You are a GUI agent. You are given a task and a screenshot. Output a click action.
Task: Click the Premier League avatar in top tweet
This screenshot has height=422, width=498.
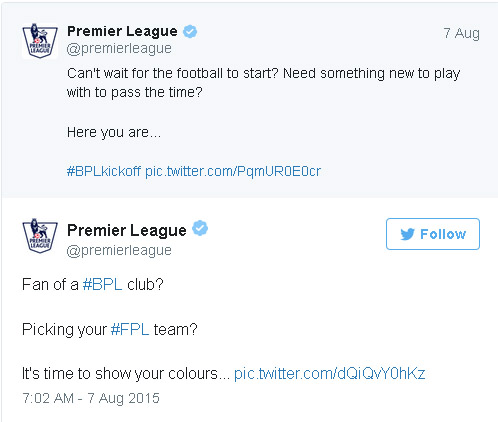click(x=40, y=41)
